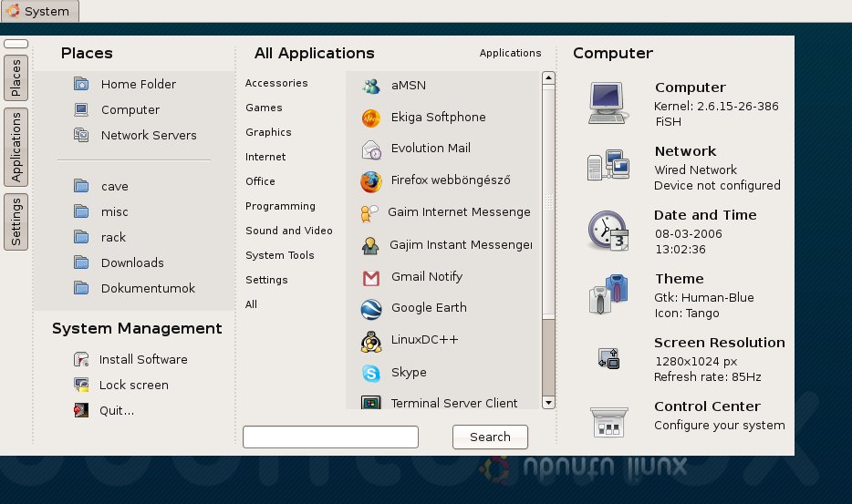The image size is (852, 504).
Task: Open the Gmail Notify icon
Action: pyautogui.click(x=370, y=277)
